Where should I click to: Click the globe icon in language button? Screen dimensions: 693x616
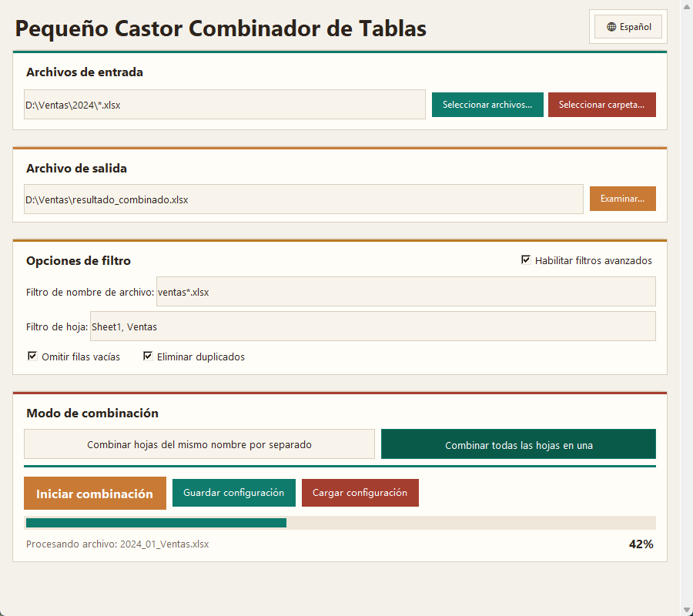[611, 27]
